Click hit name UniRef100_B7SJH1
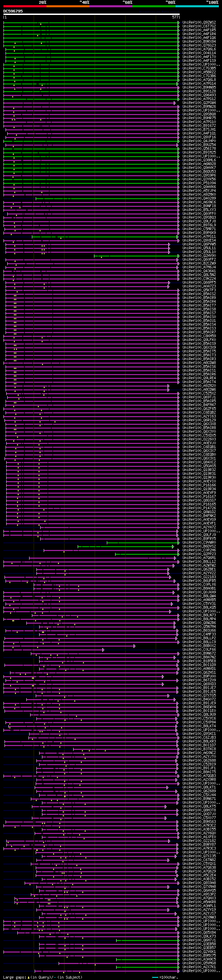This screenshot has height=980, width=222. 199,130
